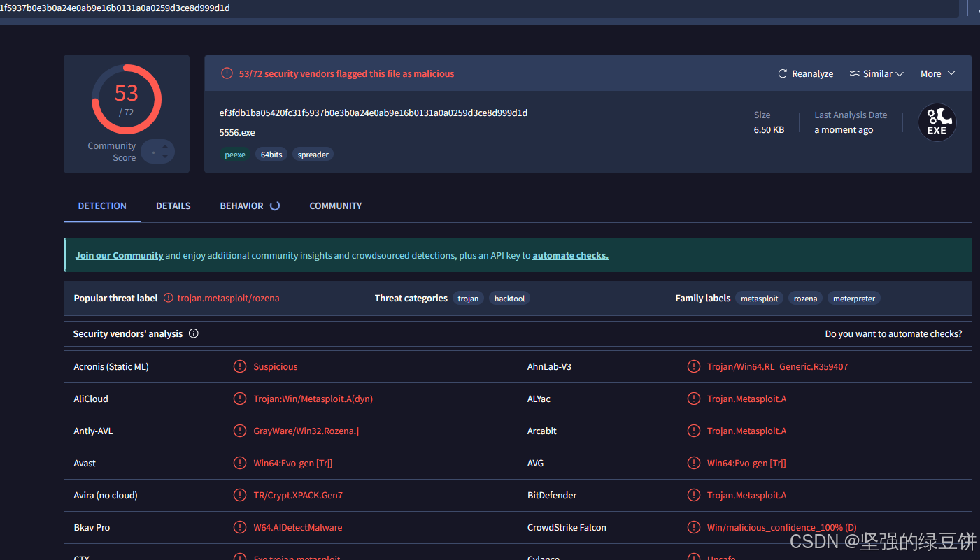Click the Reanalyze refresh icon
The width and height of the screenshot is (980, 560).
783,73
